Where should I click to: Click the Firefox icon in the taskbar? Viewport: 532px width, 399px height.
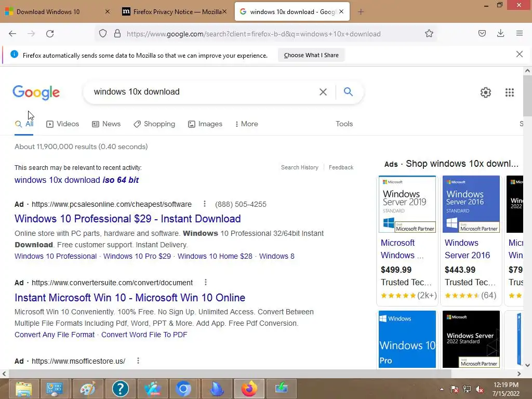pos(249,389)
